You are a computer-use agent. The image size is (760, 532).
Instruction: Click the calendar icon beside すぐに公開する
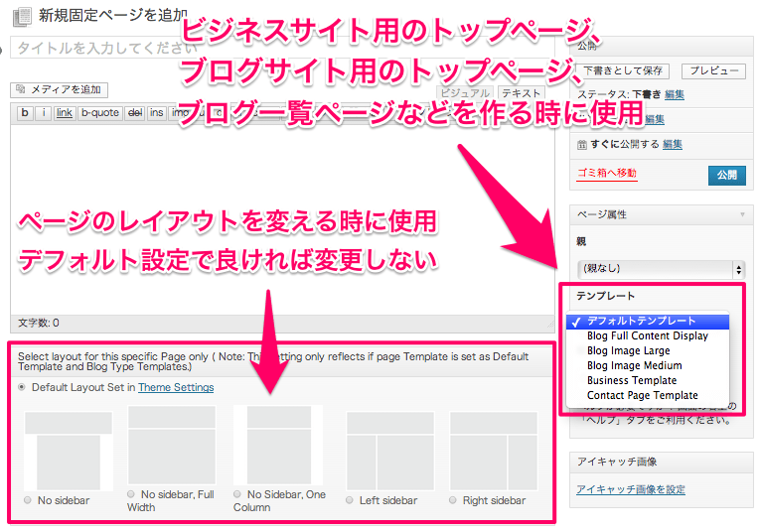click(581, 145)
